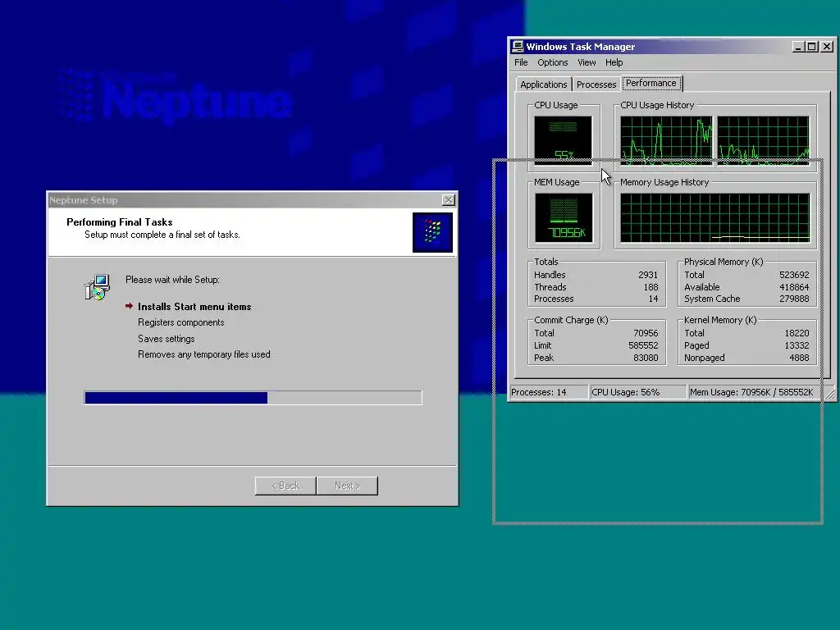Screen dimensions: 840x630
Task: Click the computer and CD setup icon
Action: [x=98, y=287]
